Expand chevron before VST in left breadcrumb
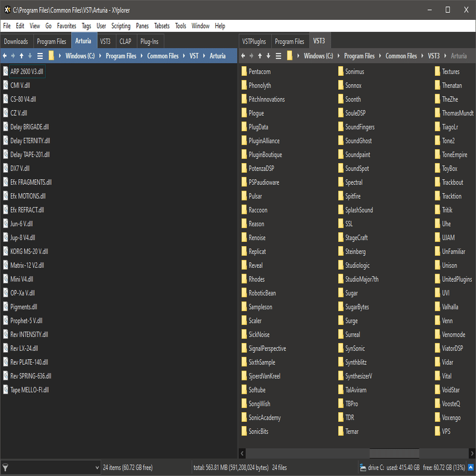Viewport: 476px width, 476px height. pyautogui.click(x=184, y=56)
